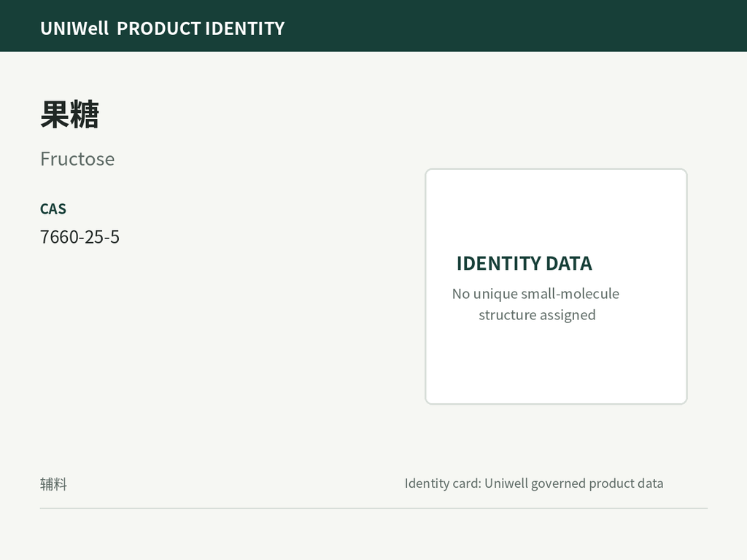Select the CAS number 7660-25-5
The image size is (747, 560).
80,237
